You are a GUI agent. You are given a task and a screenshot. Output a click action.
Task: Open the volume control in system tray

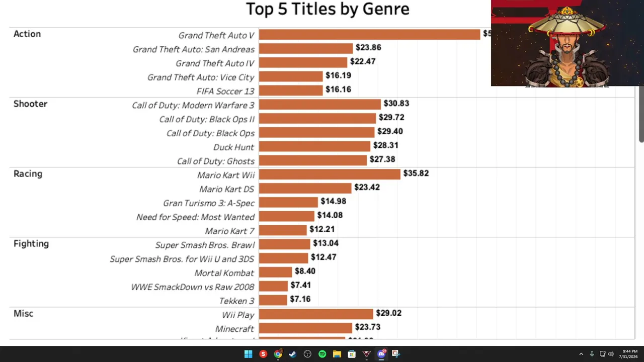tap(611, 354)
